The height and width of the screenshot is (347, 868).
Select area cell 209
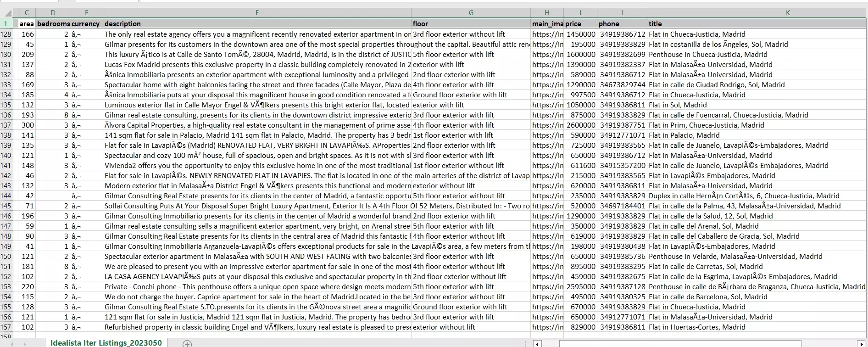[27, 54]
